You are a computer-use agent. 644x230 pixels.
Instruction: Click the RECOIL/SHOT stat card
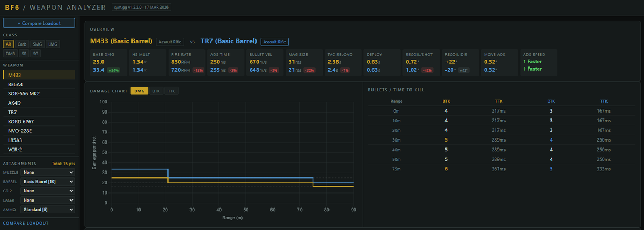pyautogui.click(x=421, y=62)
